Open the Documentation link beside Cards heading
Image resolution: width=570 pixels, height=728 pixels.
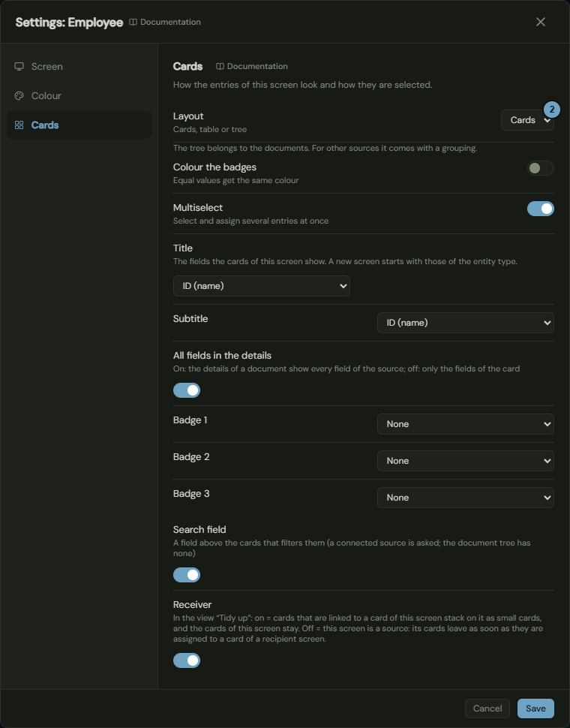coord(252,66)
